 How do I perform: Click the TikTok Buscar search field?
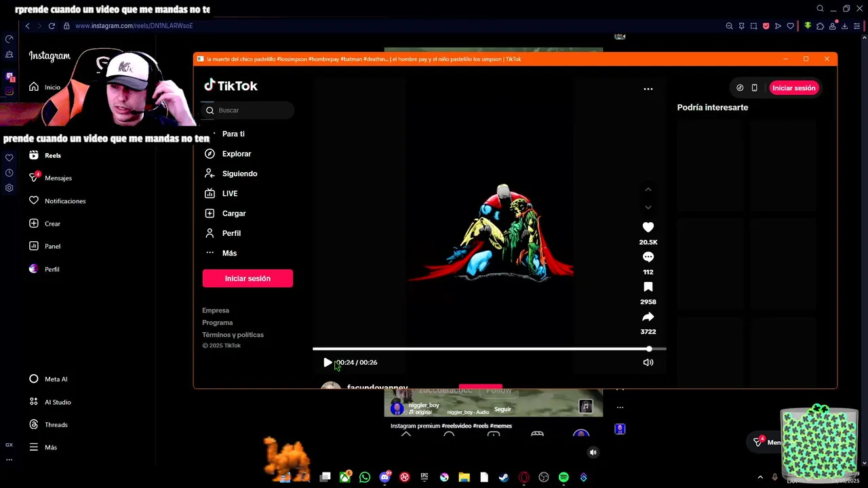click(248, 110)
